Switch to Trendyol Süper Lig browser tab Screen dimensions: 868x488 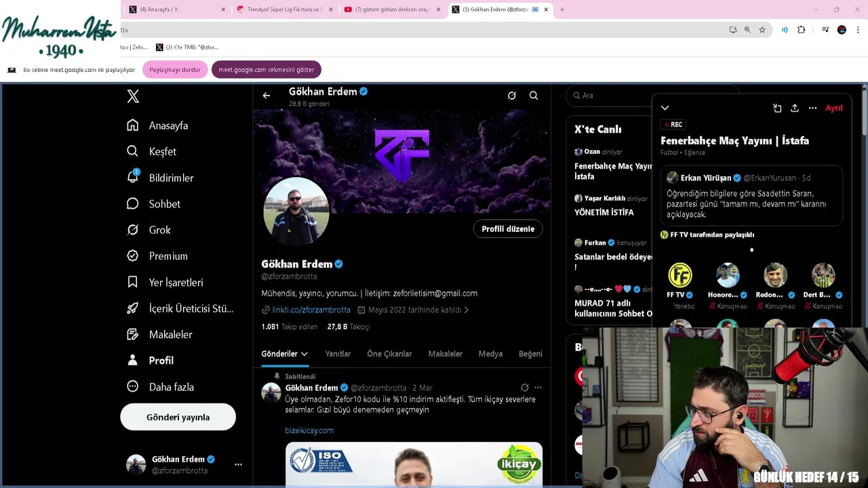click(x=283, y=9)
